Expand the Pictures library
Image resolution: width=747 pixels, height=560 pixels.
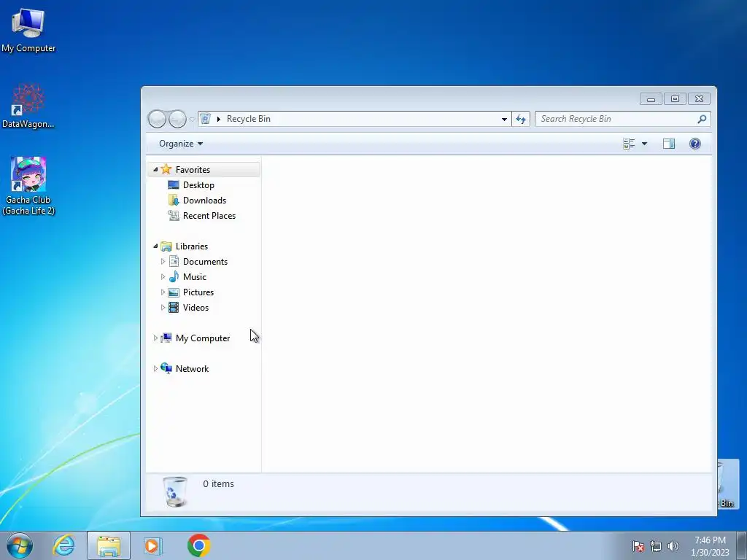pyautogui.click(x=163, y=292)
